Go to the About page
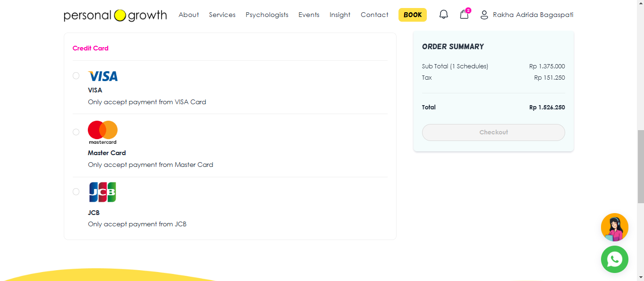This screenshot has height=281, width=644. [188, 15]
